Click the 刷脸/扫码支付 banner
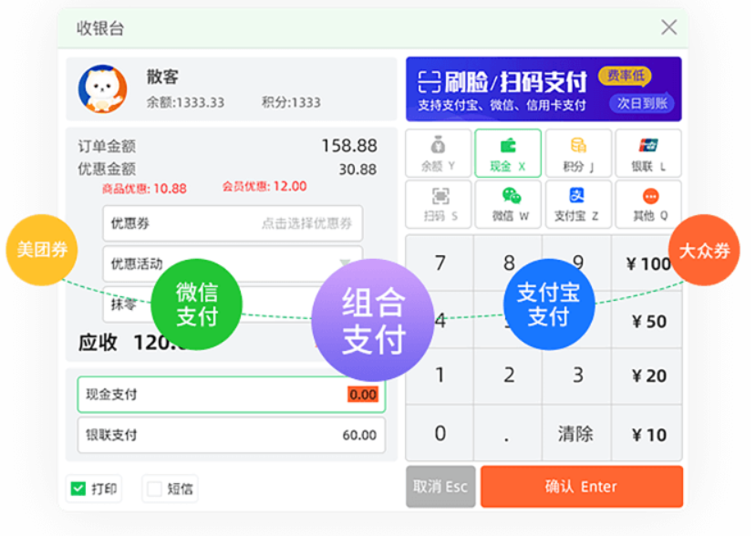Image resolution: width=756 pixels, height=536 pixels. click(x=544, y=89)
